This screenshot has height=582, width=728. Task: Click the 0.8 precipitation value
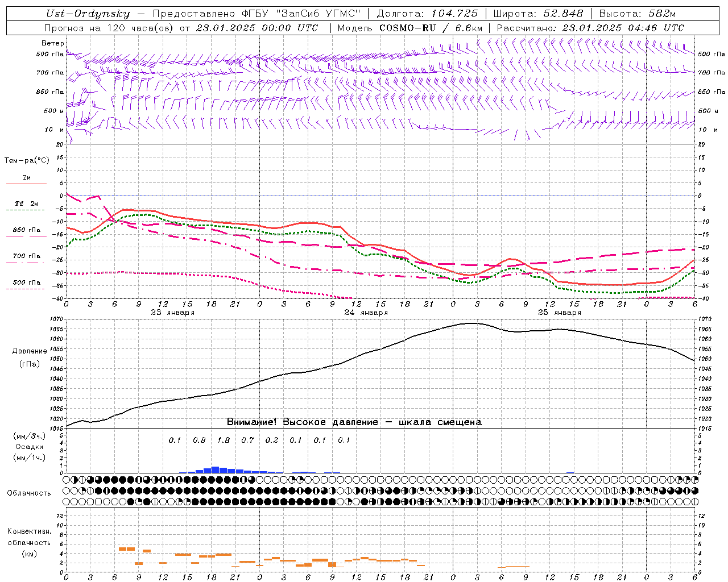click(199, 440)
